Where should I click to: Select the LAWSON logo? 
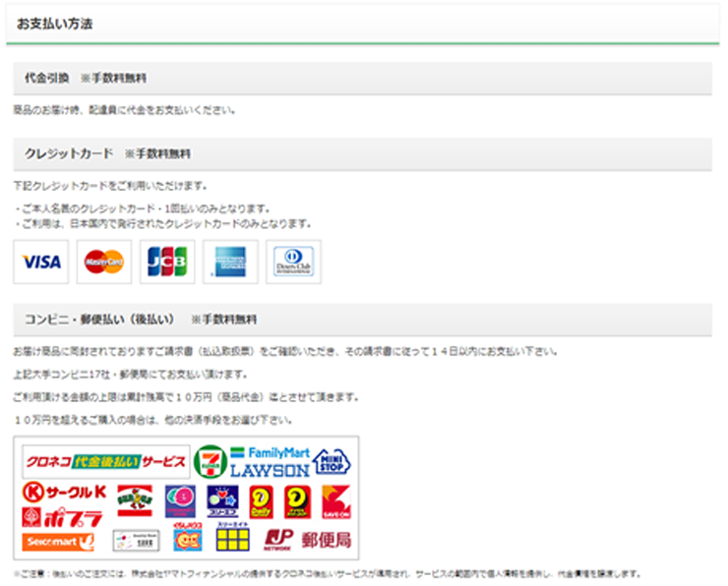point(269,470)
